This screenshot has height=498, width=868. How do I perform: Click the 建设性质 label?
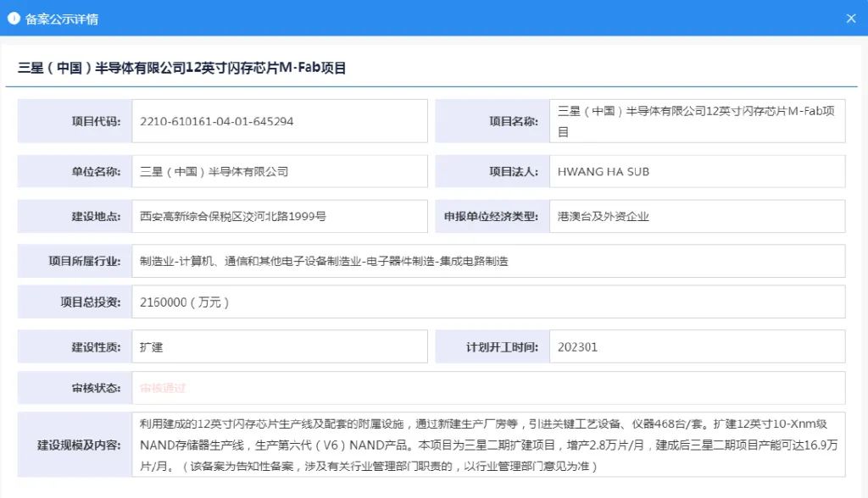(96, 347)
